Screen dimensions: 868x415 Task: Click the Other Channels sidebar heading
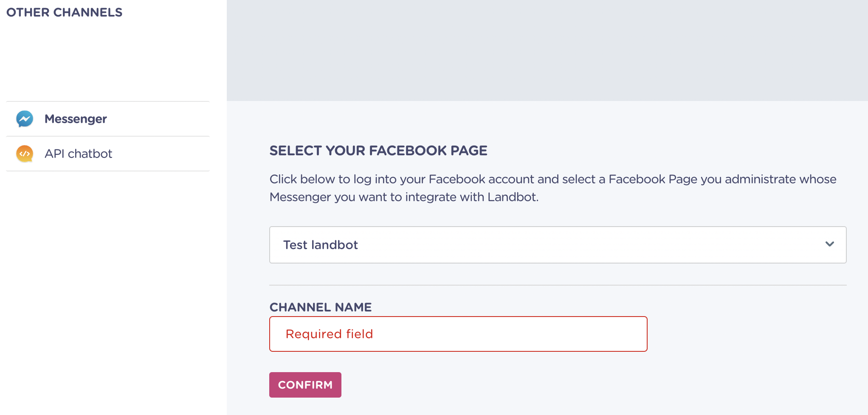pyautogui.click(x=64, y=12)
